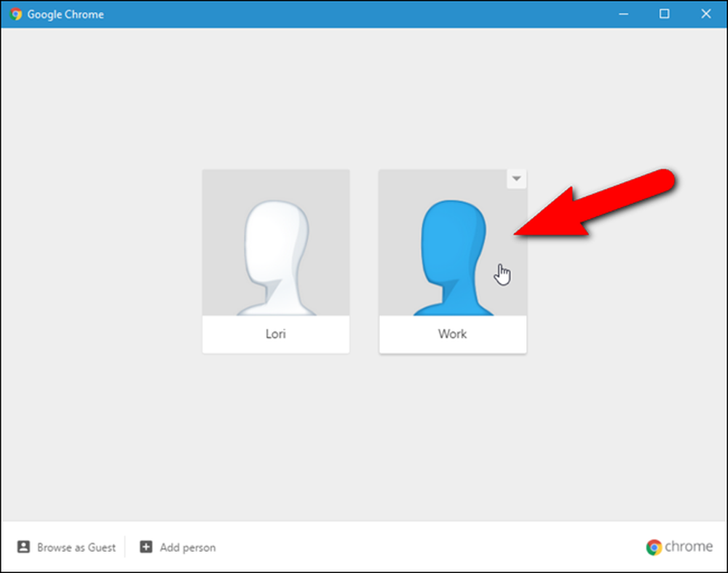Maximize the Google Chrome window
This screenshot has width=728, height=573.
pos(665,14)
